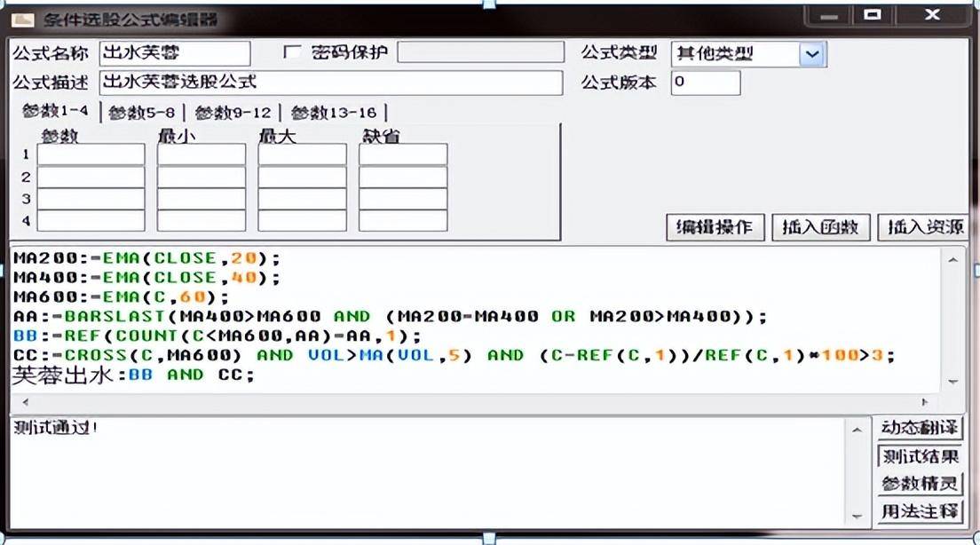Click the 测试通过! message text
Screen dimensions: 980x545
(56, 428)
